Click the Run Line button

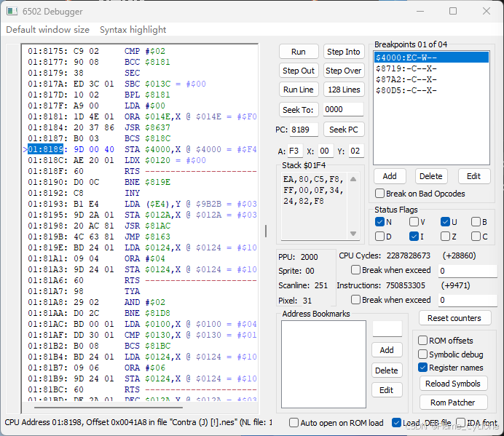pyautogui.click(x=299, y=90)
